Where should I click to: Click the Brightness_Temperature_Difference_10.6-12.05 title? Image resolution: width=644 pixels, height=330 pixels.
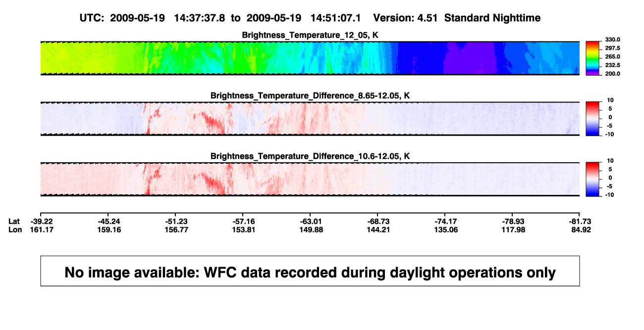coord(310,156)
